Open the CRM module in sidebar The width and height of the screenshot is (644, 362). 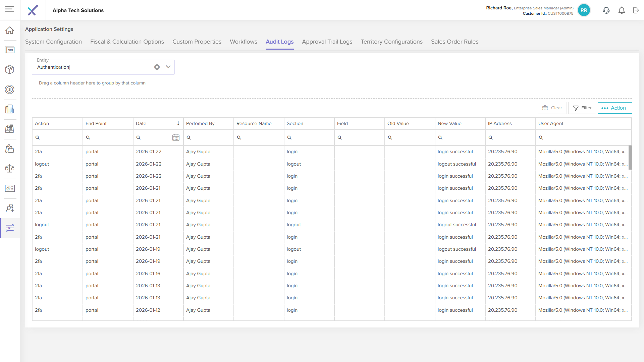(x=10, y=50)
